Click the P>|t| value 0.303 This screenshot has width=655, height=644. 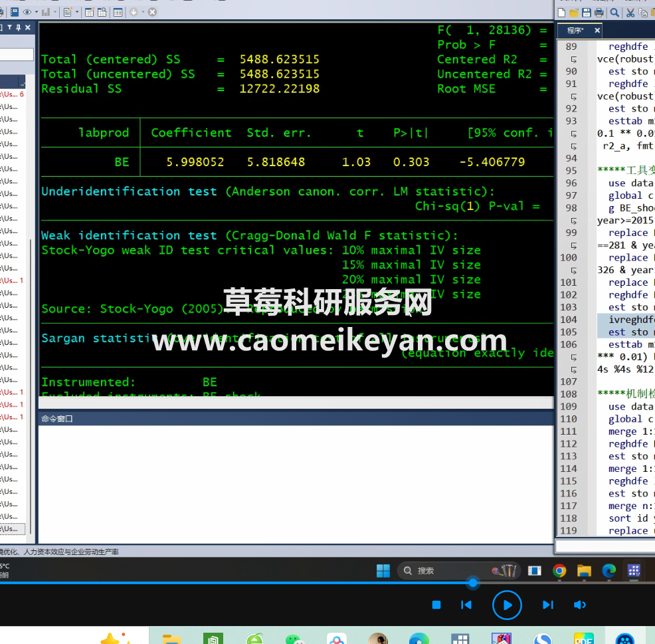coord(411,162)
